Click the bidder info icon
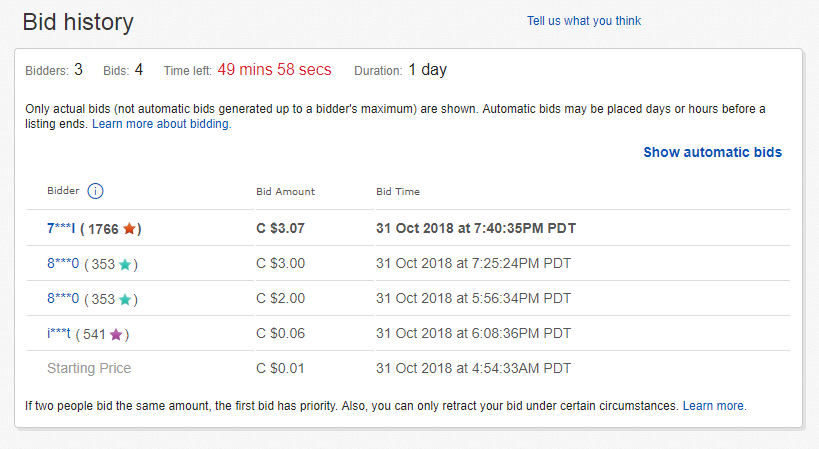819x449 pixels. 95,191
